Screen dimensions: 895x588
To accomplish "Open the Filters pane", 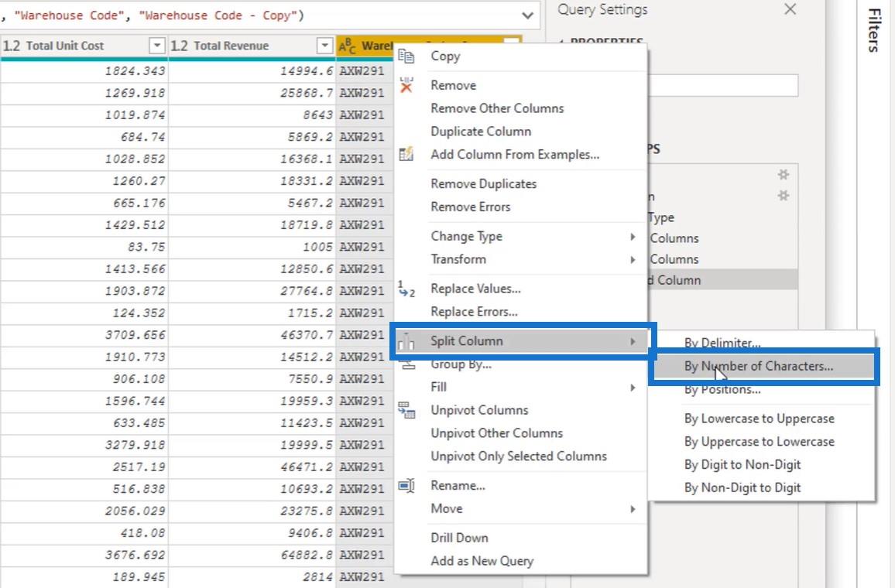I will click(x=873, y=29).
